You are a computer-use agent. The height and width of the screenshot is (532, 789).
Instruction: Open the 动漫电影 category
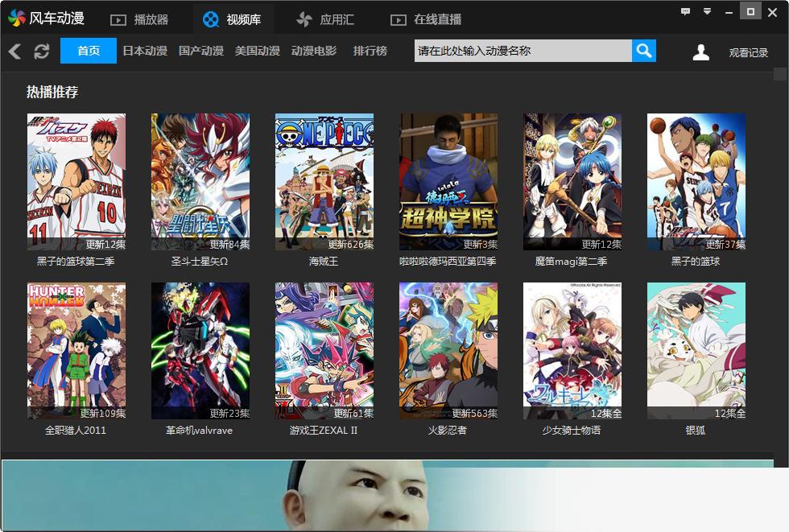[313, 51]
